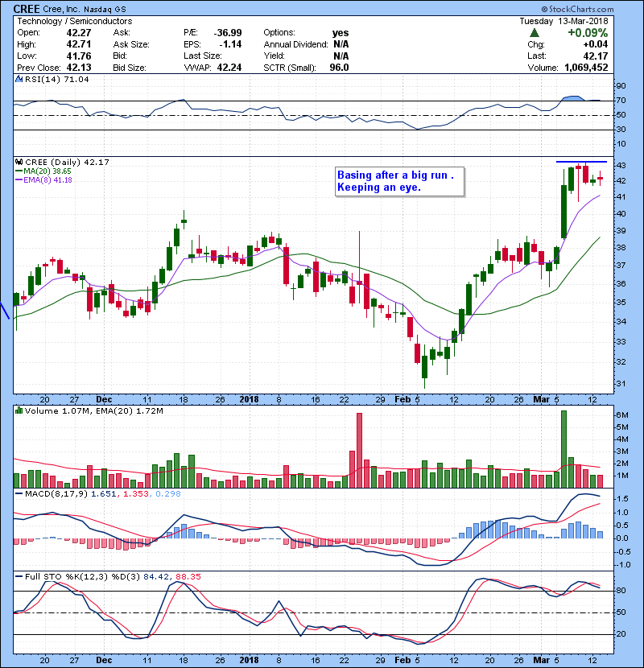644x668 pixels.
Task: Click the Cree, Inc. company name
Action: tap(61, 9)
